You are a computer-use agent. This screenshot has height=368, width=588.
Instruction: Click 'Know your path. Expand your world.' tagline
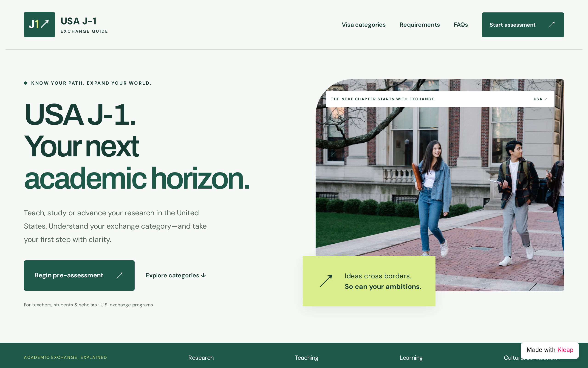click(x=91, y=83)
